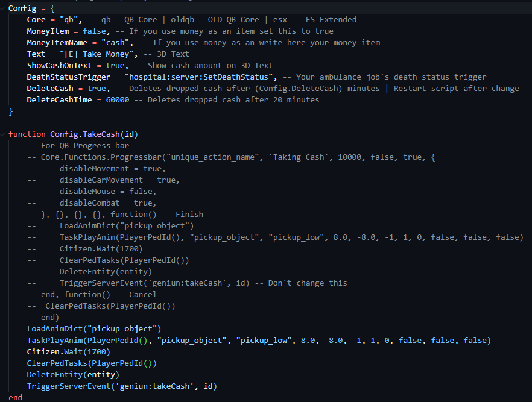This screenshot has width=532, height=402.
Task: Click the "hospital:server:SetDeathStatus" string
Action: [198, 77]
